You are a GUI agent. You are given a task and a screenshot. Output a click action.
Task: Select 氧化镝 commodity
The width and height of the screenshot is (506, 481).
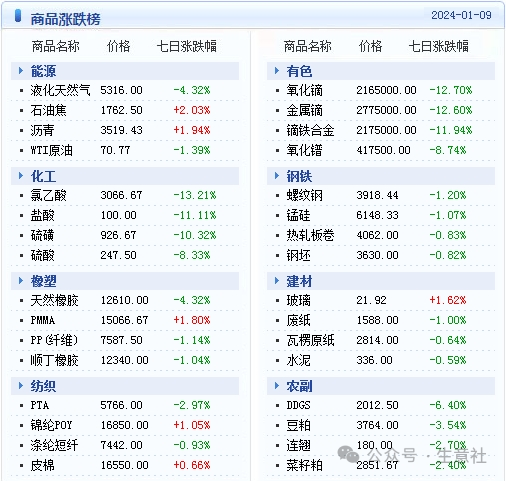(304, 90)
